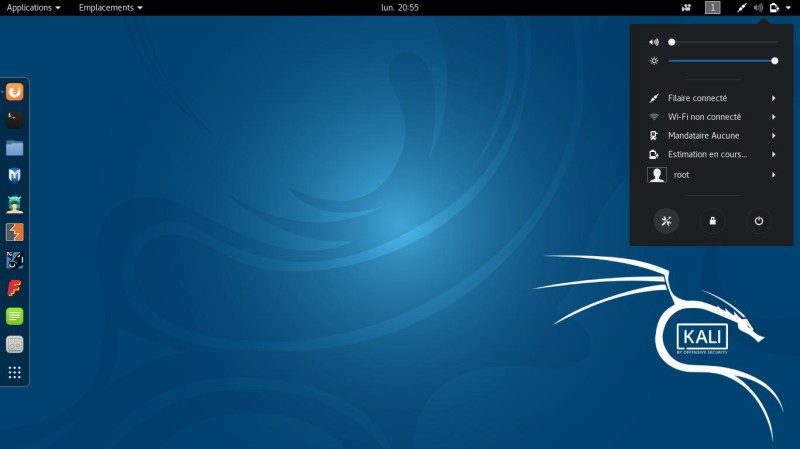Adjust the brightness slider in system menu
The image size is (800, 449).
coord(723,61)
